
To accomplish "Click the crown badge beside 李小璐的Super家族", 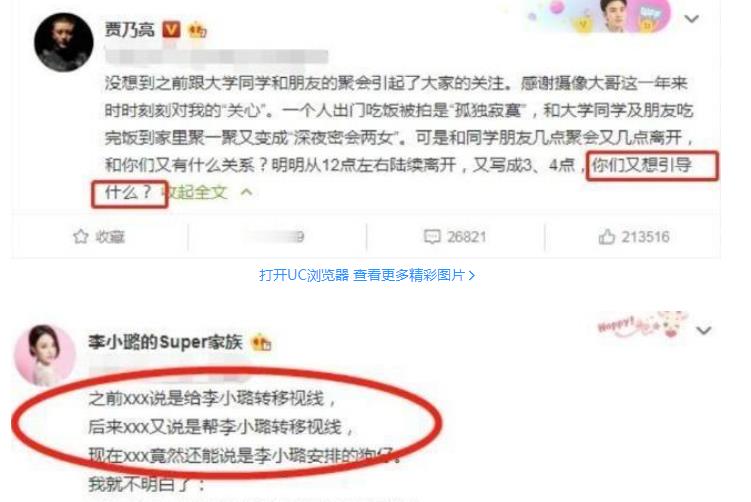I will click(x=261, y=342).
